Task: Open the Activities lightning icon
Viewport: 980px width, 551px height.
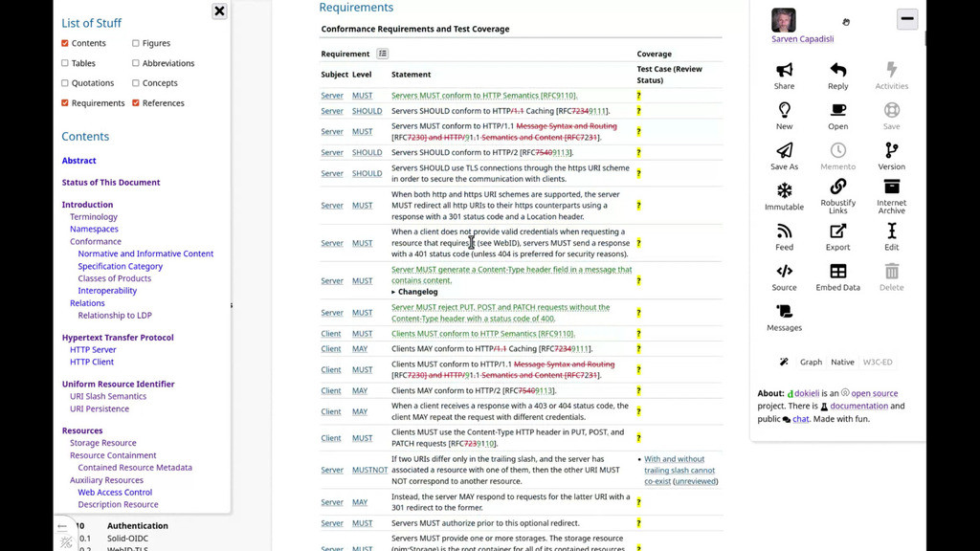Action: pos(891,69)
